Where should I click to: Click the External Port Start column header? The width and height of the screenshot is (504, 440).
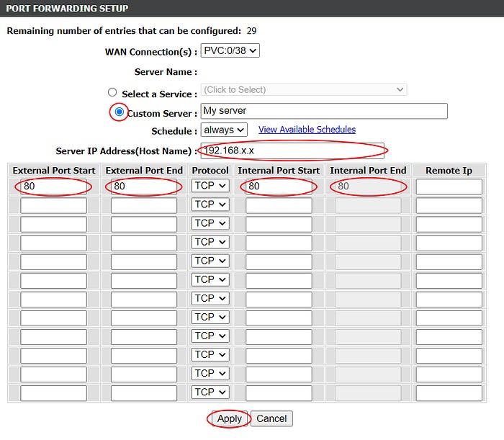click(x=54, y=171)
